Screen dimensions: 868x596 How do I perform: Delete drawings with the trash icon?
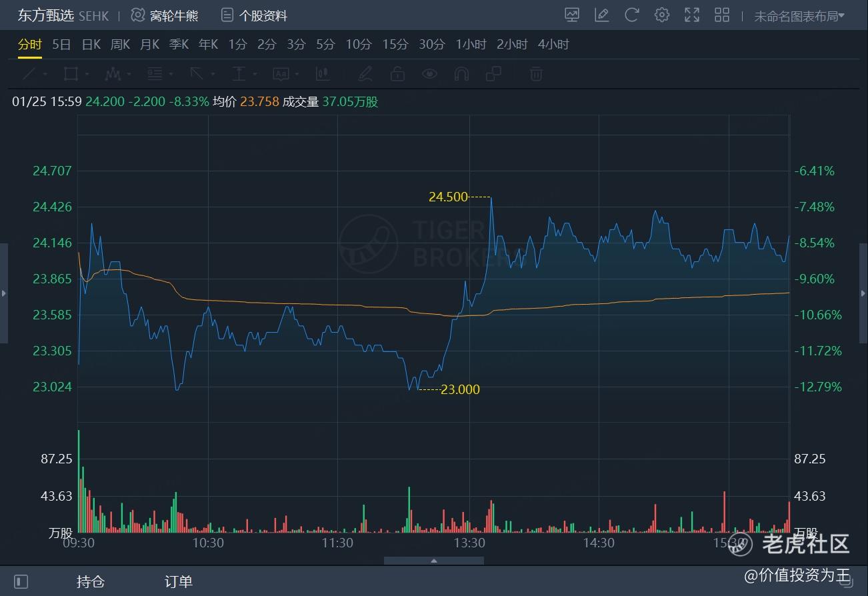pos(536,74)
